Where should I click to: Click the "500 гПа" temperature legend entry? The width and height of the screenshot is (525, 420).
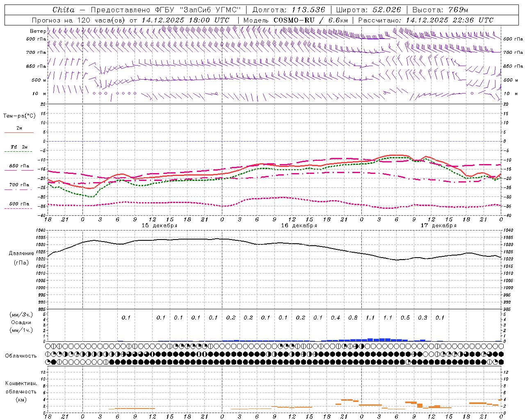pos(19,204)
